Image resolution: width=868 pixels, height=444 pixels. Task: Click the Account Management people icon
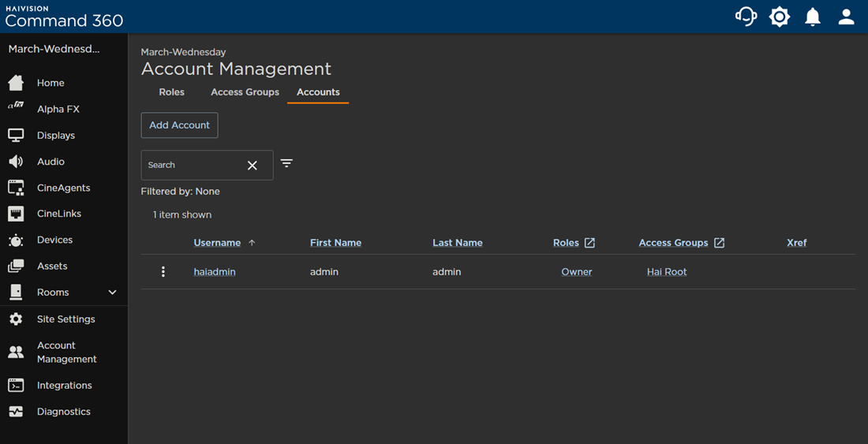[16, 353]
